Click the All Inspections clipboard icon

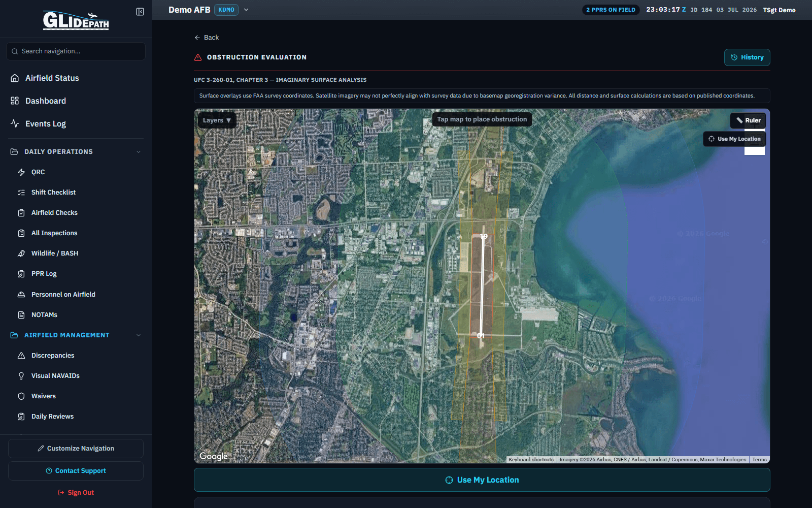[21, 233]
